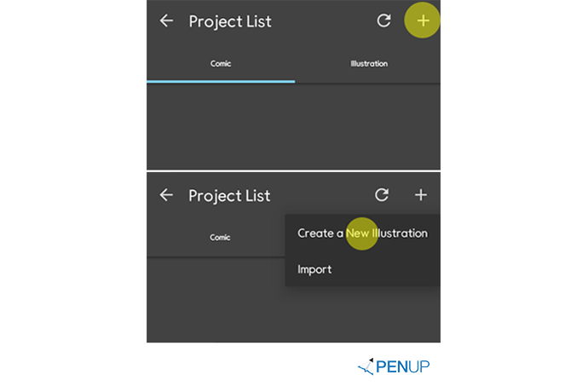Click the plus icon above the popup menu

coord(421,194)
